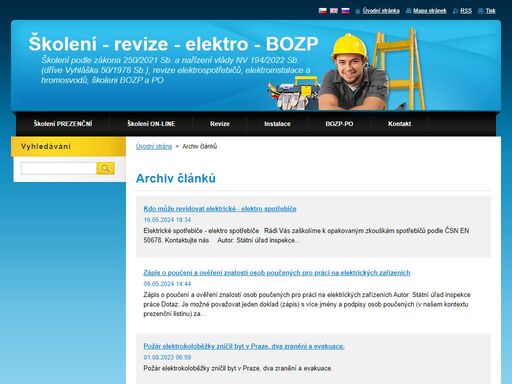This screenshot has width=512, height=384.
Task: Switch language via the British flag
Action: pos(334,11)
